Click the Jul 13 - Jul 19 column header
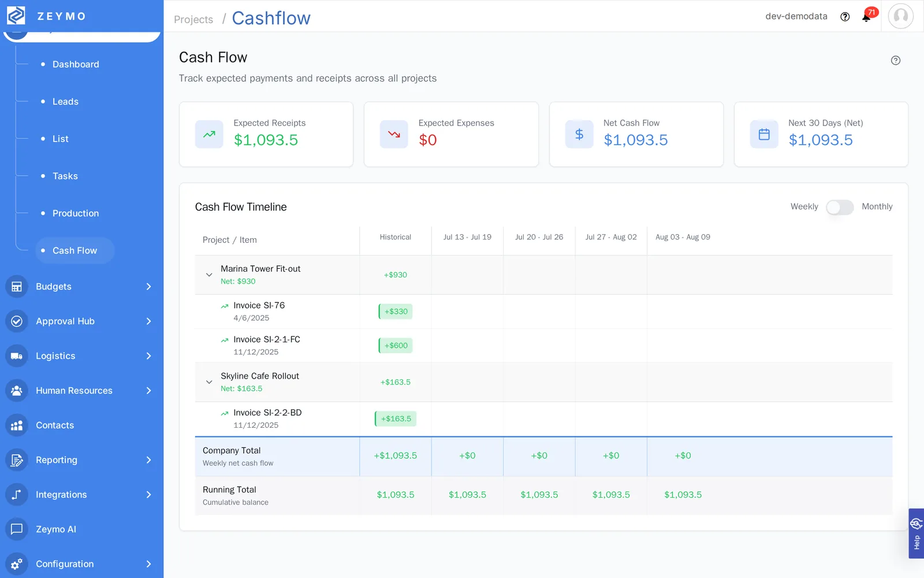This screenshot has height=578, width=924. click(467, 237)
